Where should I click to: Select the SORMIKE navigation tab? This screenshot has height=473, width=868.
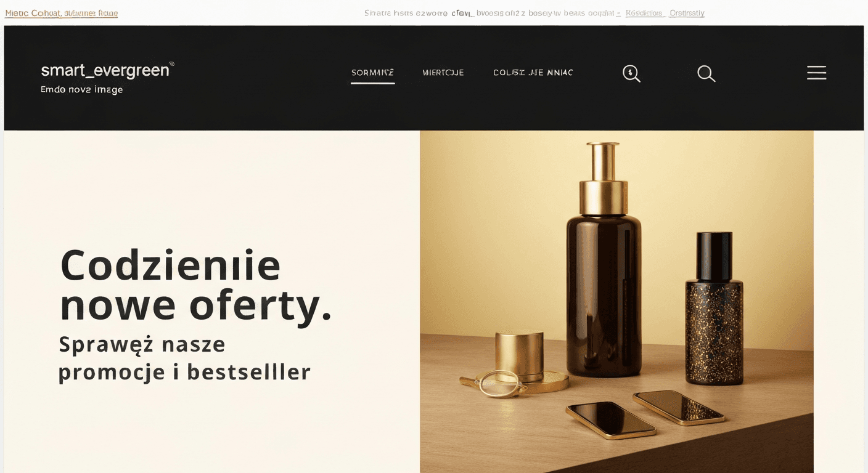[x=372, y=73]
